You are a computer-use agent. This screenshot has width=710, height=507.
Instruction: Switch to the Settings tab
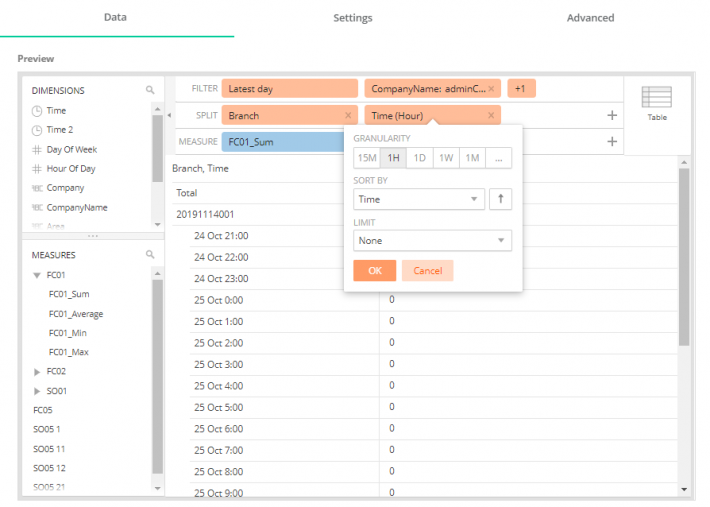(353, 18)
